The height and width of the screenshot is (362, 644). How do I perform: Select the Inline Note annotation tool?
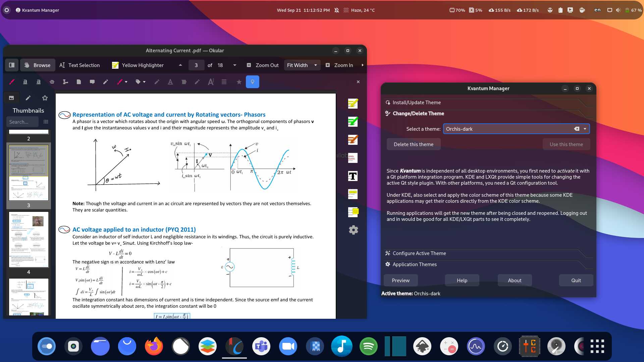click(x=79, y=82)
